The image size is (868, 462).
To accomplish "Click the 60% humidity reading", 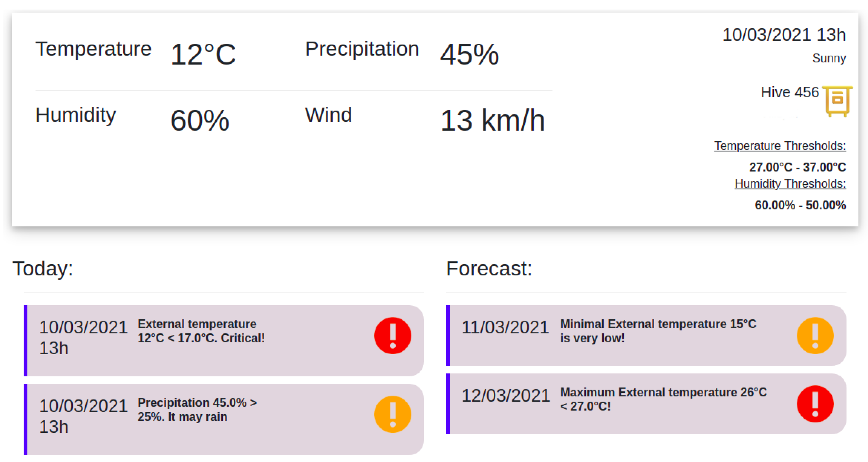I will [x=200, y=121].
